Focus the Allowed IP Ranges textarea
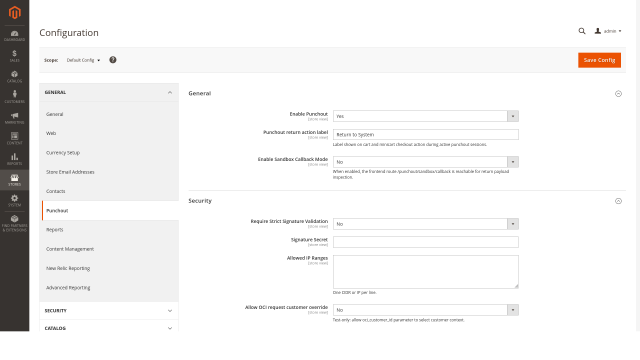This screenshot has width=640, height=360. pos(426,272)
